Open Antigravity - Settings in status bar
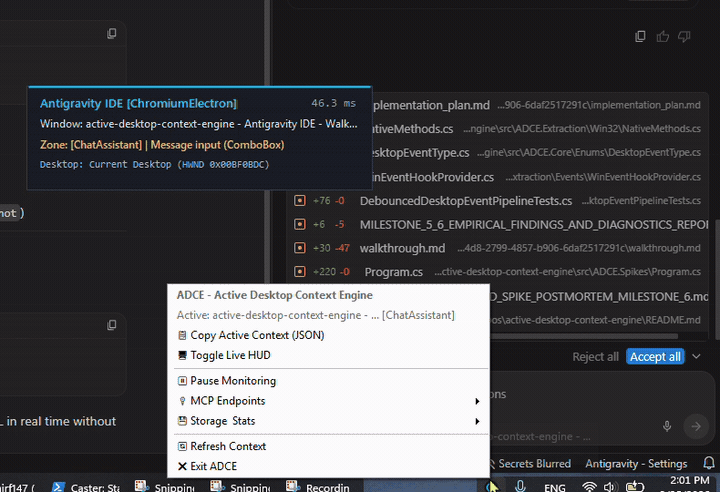Screen dimensions: 720x492 [636, 464]
